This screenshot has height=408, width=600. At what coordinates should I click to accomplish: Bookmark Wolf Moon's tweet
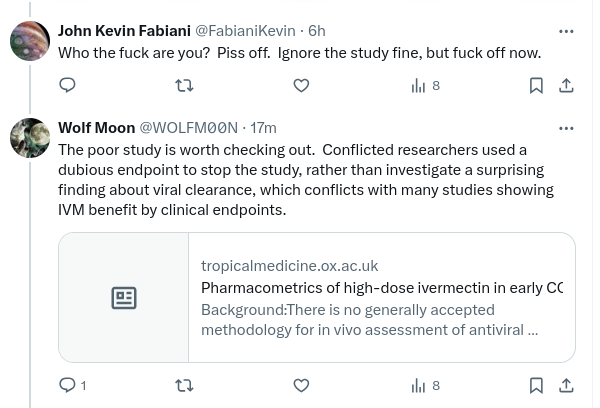[x=536, y=385]
